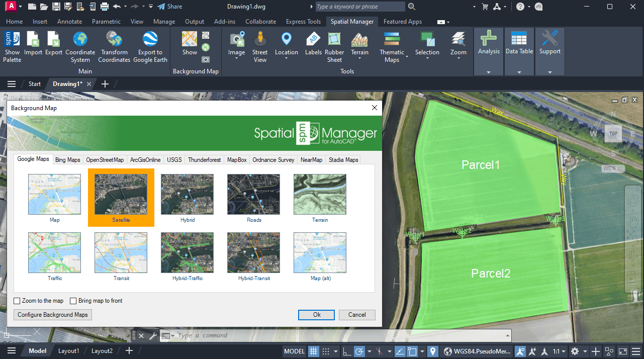The height and width of the screenshot is (359, 644).
Task: Click the Undo arrow icon
Action: (x=117, y=7)
